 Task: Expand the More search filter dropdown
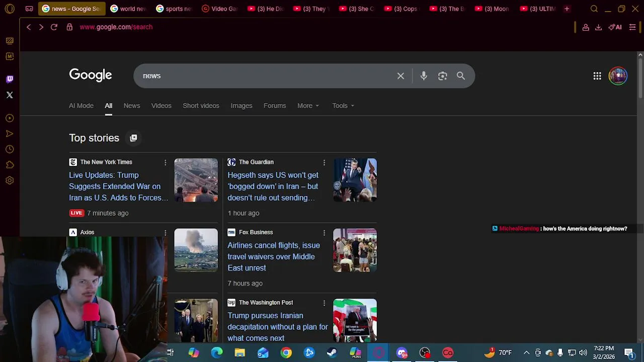308,106
